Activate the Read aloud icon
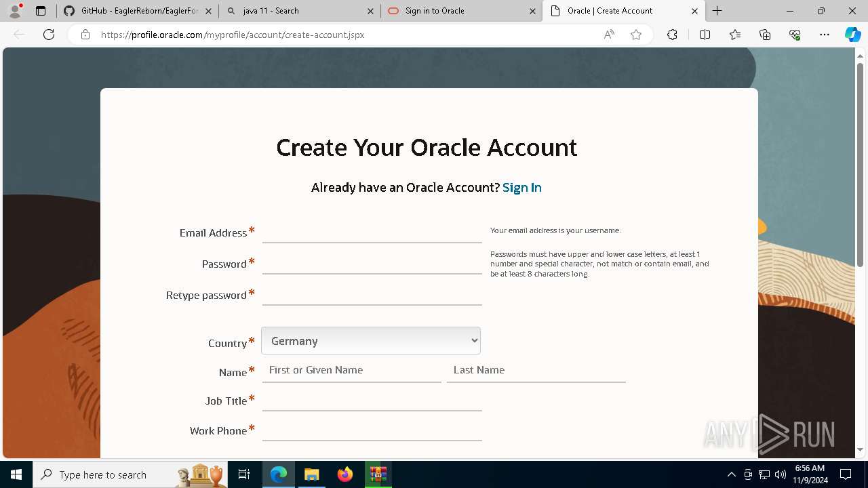This screenshot has width=868, height=488. [x=609, y=35]
